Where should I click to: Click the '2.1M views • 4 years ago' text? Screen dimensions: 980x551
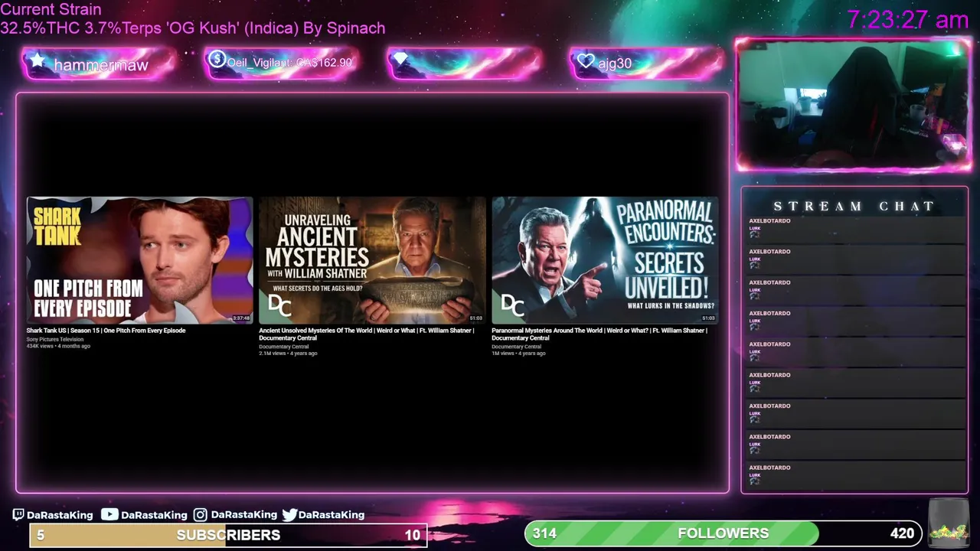(x=288, y=354)
